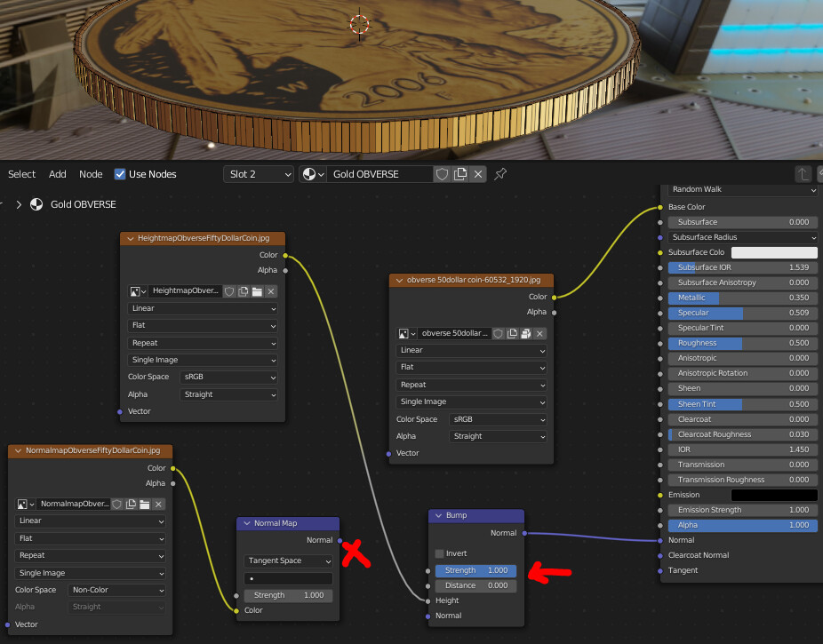Collapse the Bump node
Image resolution: width=823 pixels, height=644 pixels.
(439, 515)
